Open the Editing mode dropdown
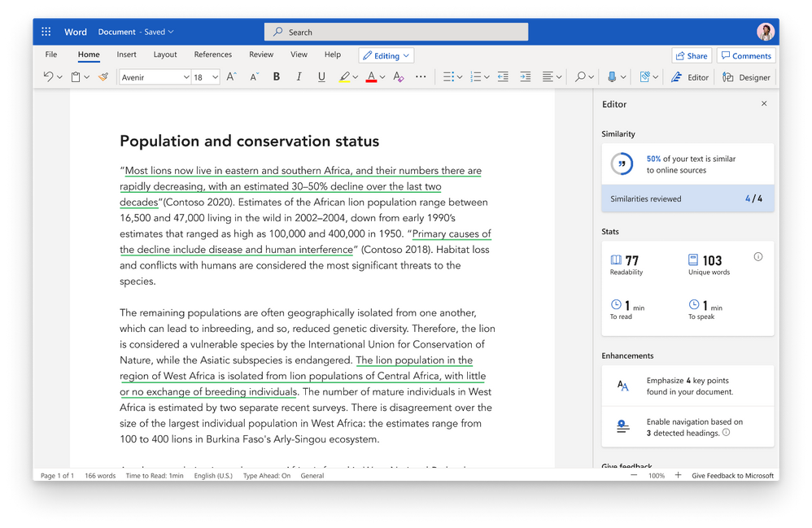This screenshot has width=812, height=528. click(386, 55)
